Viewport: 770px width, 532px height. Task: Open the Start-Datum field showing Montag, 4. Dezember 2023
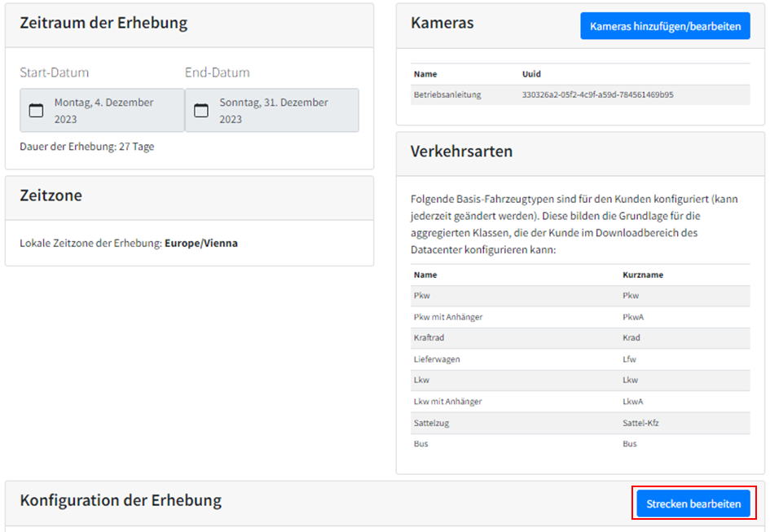[x=102, y=111]
